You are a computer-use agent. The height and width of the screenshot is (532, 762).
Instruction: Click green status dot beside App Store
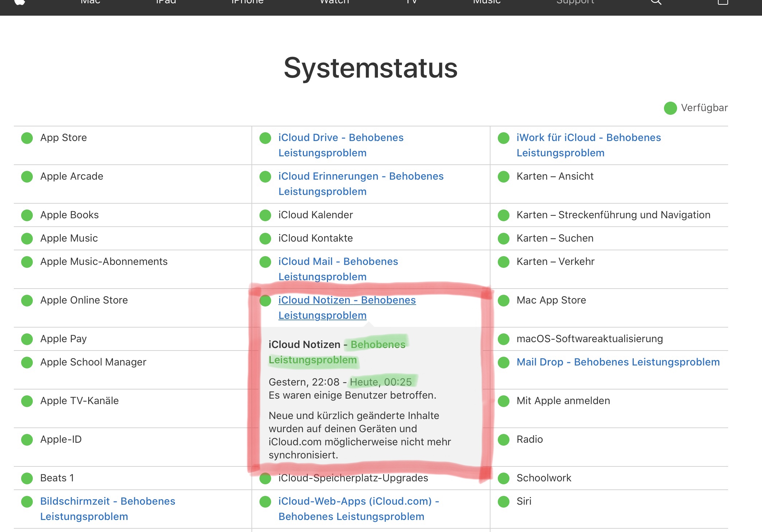coord(27,138)
